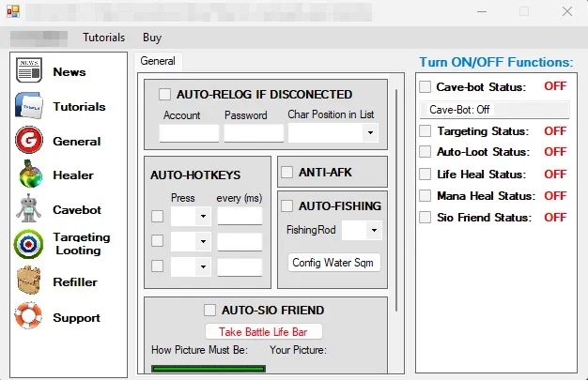Toggle the Anti-AFK checkbox
The height and width of the screenshot is (380, 588).
pos(287,173)
